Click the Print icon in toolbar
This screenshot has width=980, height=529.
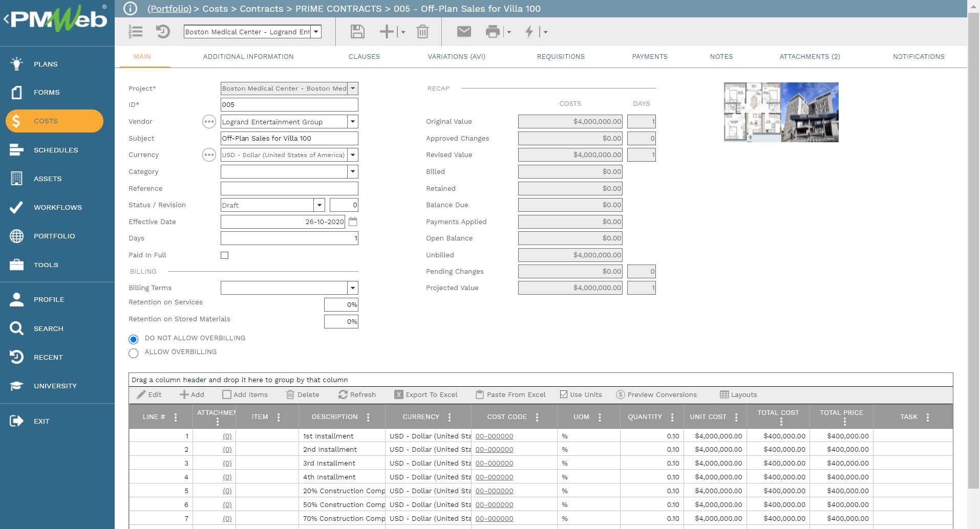(x=492, y=32)
